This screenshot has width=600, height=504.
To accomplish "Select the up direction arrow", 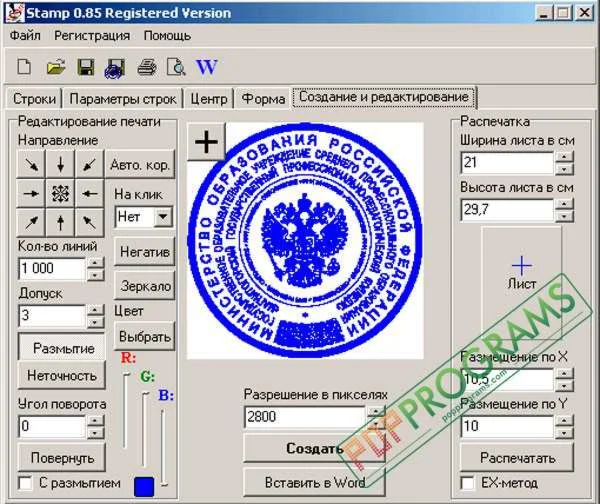I will tap(60, 222).
